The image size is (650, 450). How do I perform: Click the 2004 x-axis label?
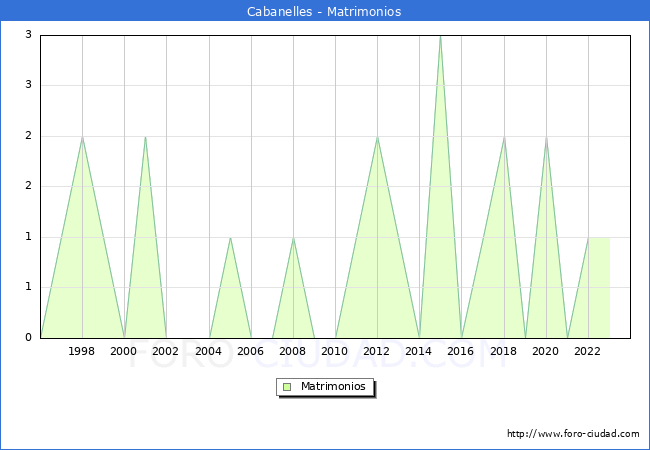[x=208, y=351]
